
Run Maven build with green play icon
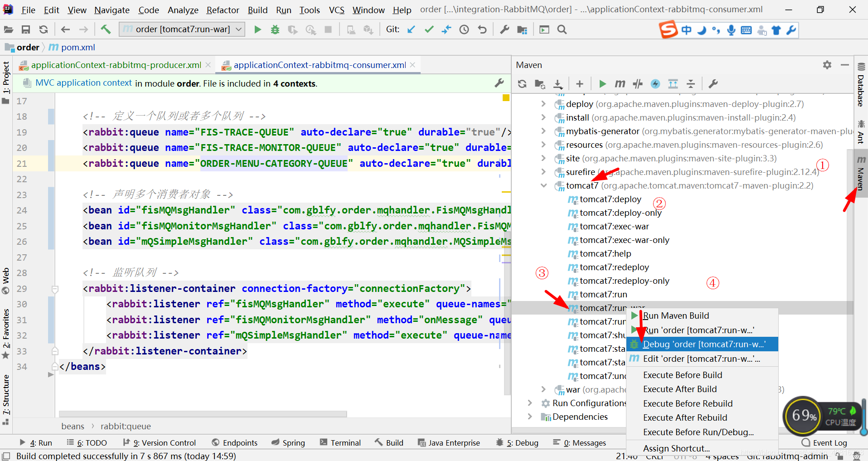(x=602, y=84)
